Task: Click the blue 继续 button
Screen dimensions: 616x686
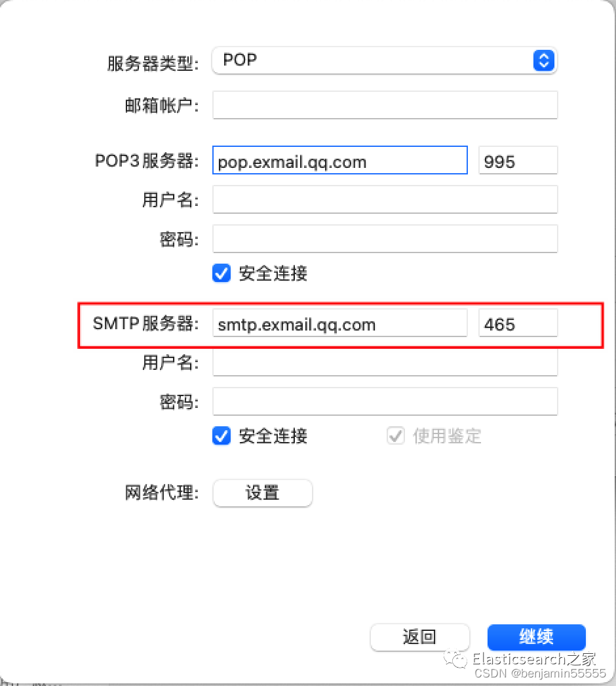Action: point(537,637)
